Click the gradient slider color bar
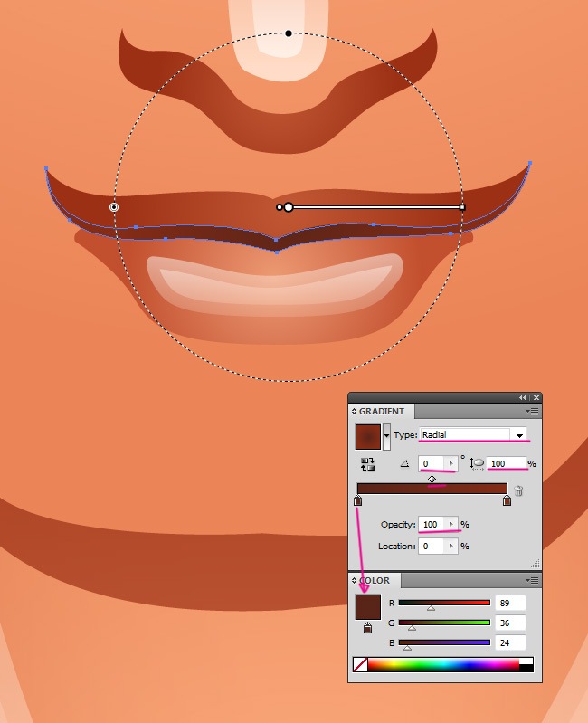The height and width of the screenshot is (723, 588). 432,489
